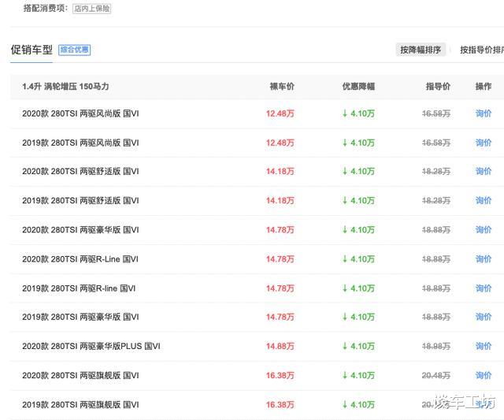This screenshot has width=504, height=420.
Task: Click the 裸车价 column header
Action: (282, 86)
